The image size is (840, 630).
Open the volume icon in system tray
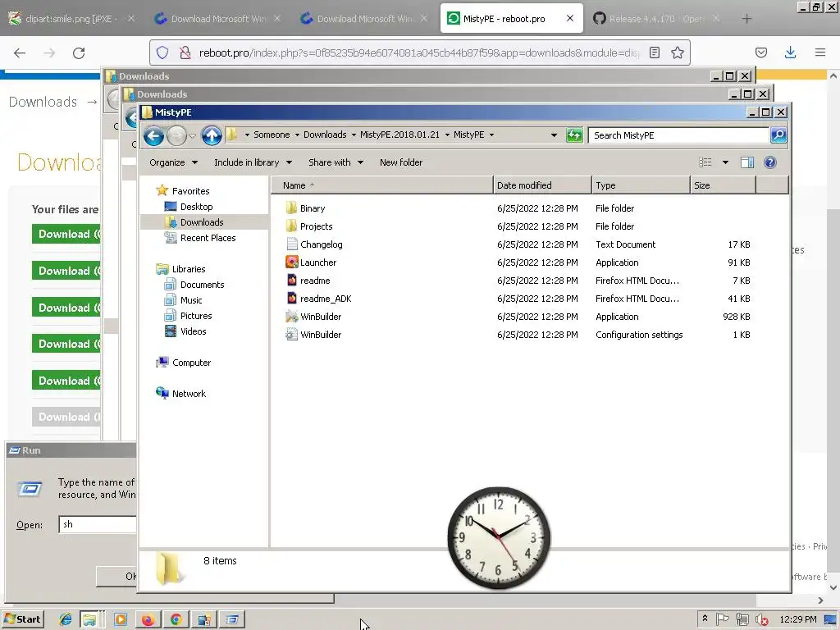click(x=761, y=620)
